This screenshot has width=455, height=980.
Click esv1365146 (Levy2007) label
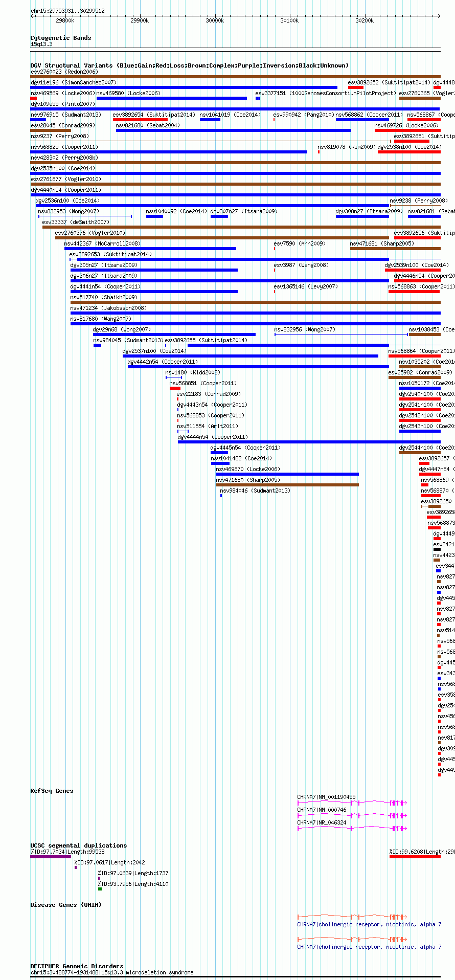306,287
